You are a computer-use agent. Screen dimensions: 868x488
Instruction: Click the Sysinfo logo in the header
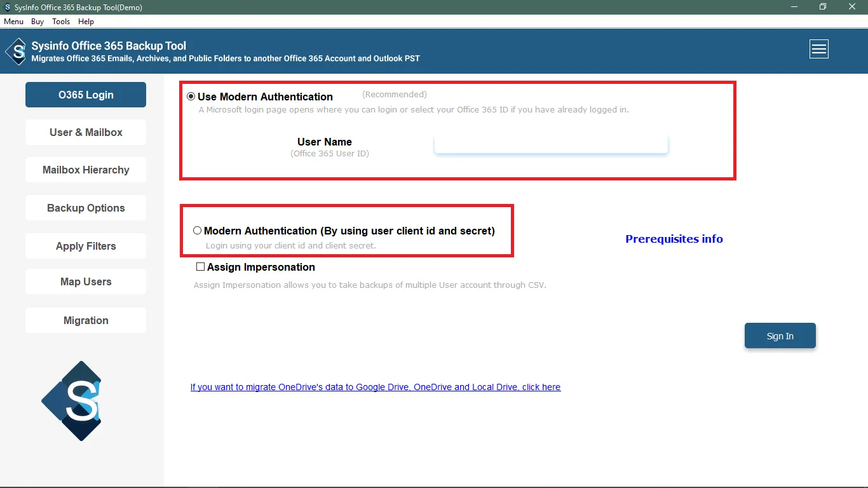17,51
